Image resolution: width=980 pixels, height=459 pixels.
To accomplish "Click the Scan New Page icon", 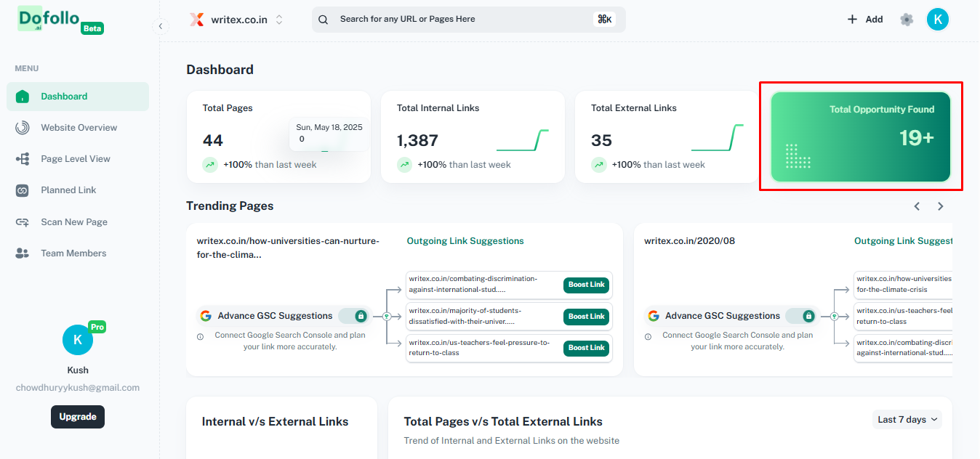I will click(x=23, y=222).
